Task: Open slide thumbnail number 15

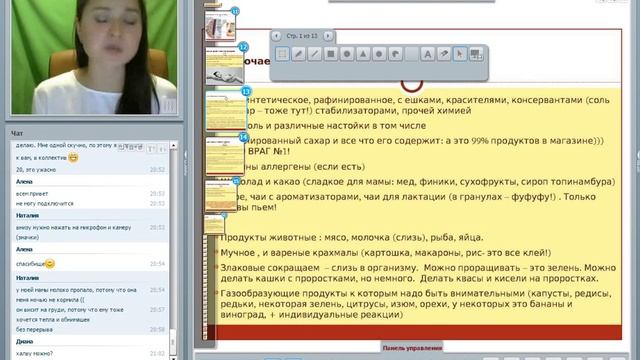Action: (x=221, y=196)
